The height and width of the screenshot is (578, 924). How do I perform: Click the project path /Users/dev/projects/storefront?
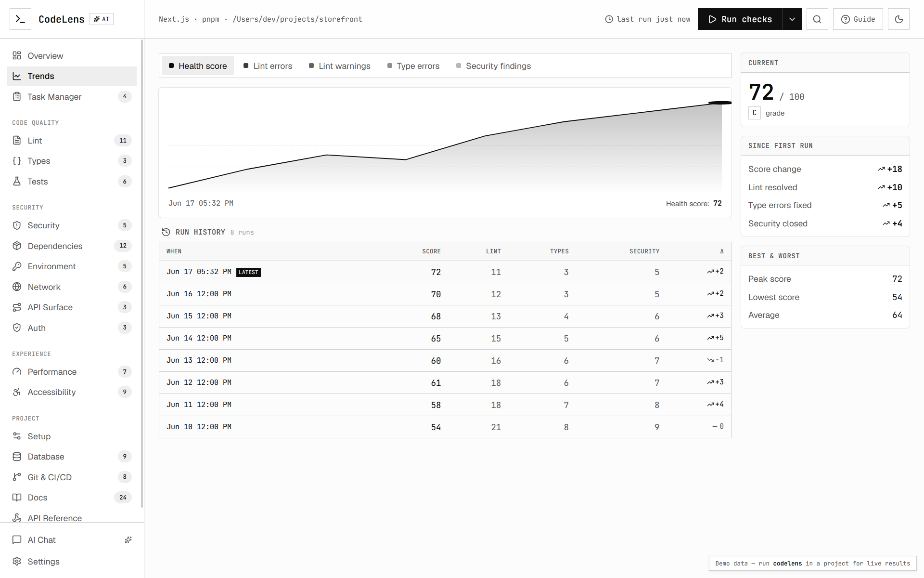click(297, 19)
